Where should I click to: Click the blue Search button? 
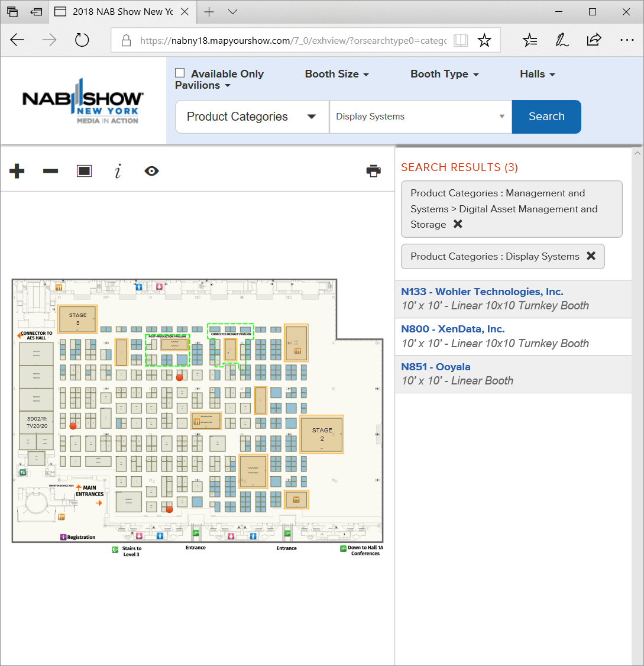(546, 117)
